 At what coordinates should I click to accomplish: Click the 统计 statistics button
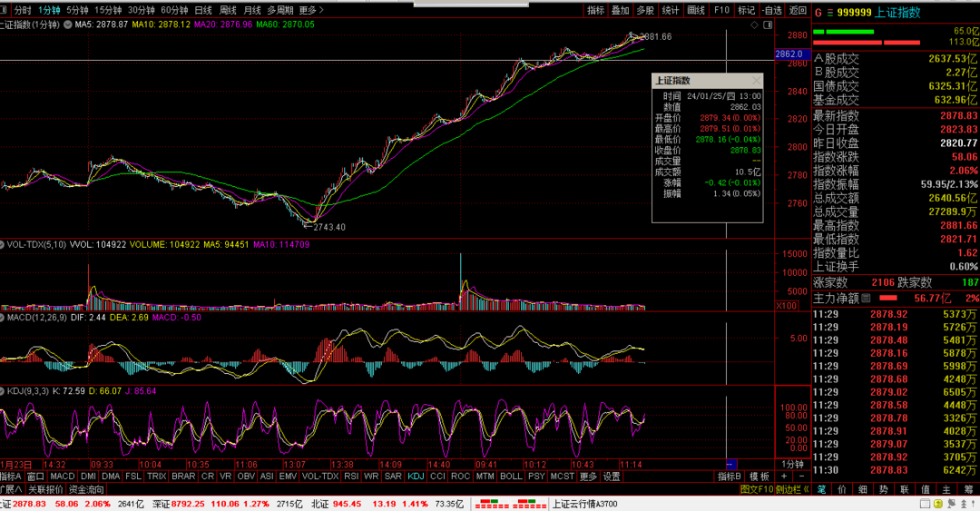tap(671, 10)
